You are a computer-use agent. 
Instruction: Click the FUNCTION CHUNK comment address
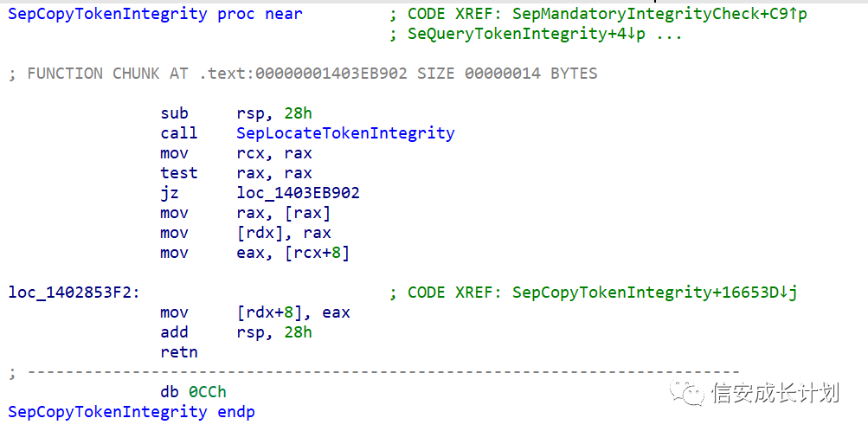(x=303, y=74)
